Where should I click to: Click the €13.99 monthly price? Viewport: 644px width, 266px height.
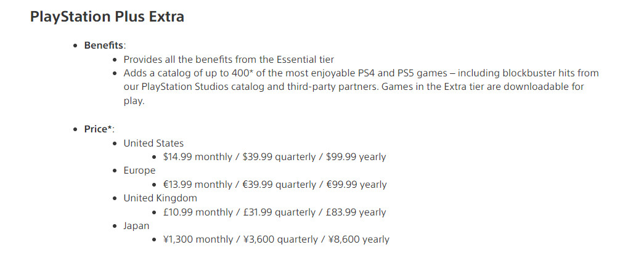(x=197, y=185)
